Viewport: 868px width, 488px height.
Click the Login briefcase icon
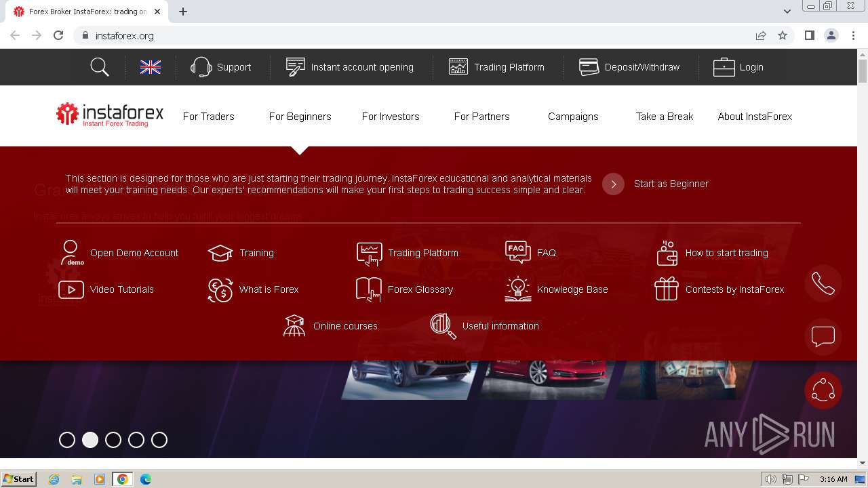724,67
